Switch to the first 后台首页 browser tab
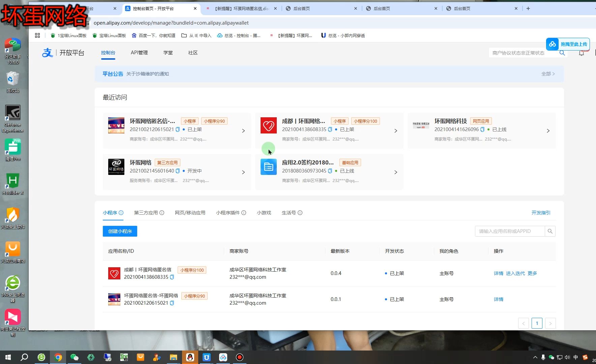The width and height of the screenshot is (596, 364). [321, 8]
